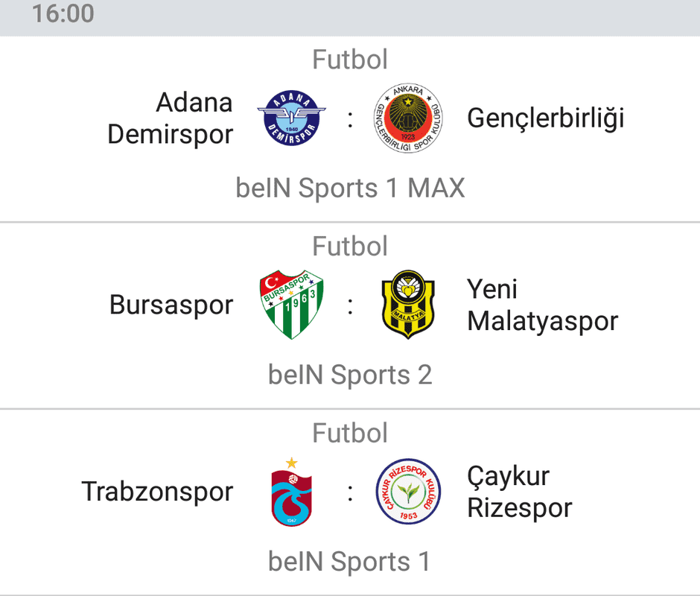Open the beIN Sports 2 channel
700x596 pixels.
[350, 375]
